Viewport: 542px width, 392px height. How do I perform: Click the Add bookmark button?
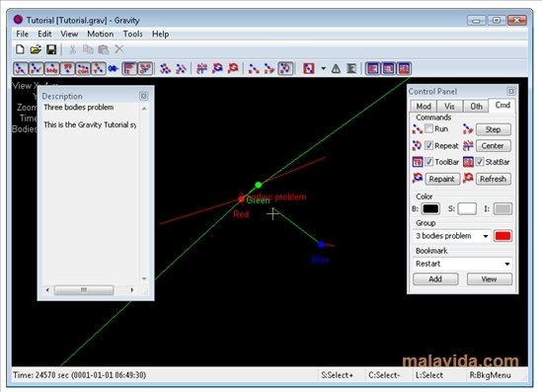point(435,279)
